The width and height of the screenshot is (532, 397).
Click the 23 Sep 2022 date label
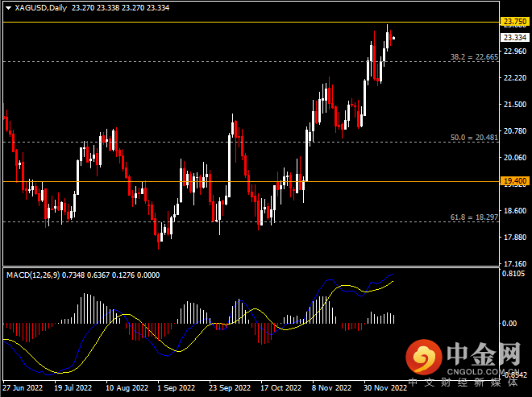(228, 387)
